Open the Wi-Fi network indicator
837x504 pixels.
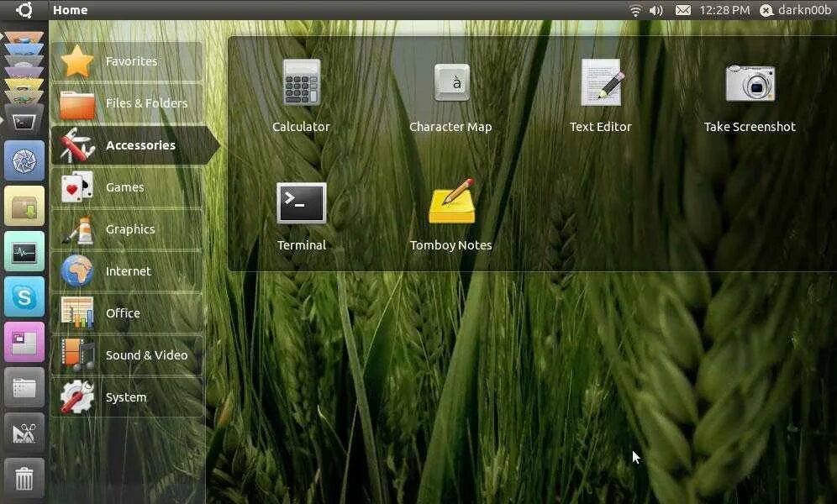click(x=635, y=10)
